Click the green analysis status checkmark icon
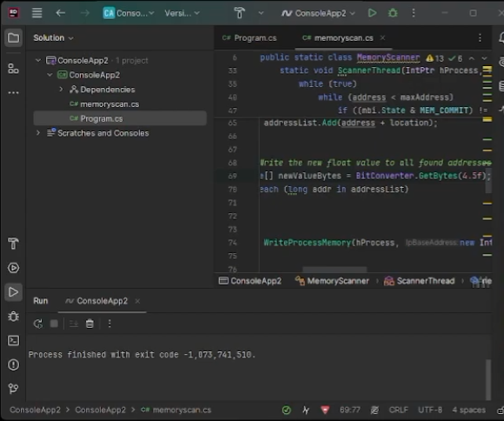Viewport: 504px width, 421px height. [286, 410]
